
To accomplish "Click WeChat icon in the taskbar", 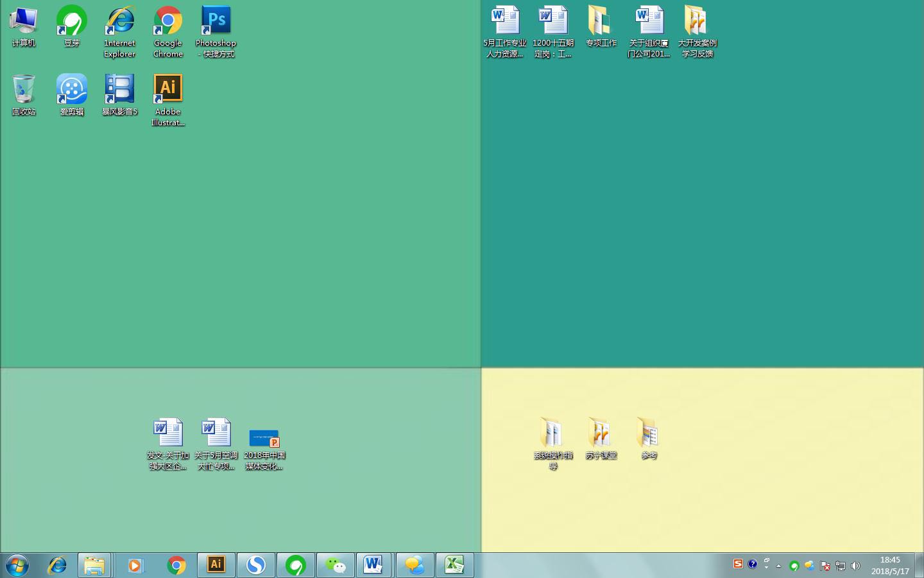I will 335,565.
